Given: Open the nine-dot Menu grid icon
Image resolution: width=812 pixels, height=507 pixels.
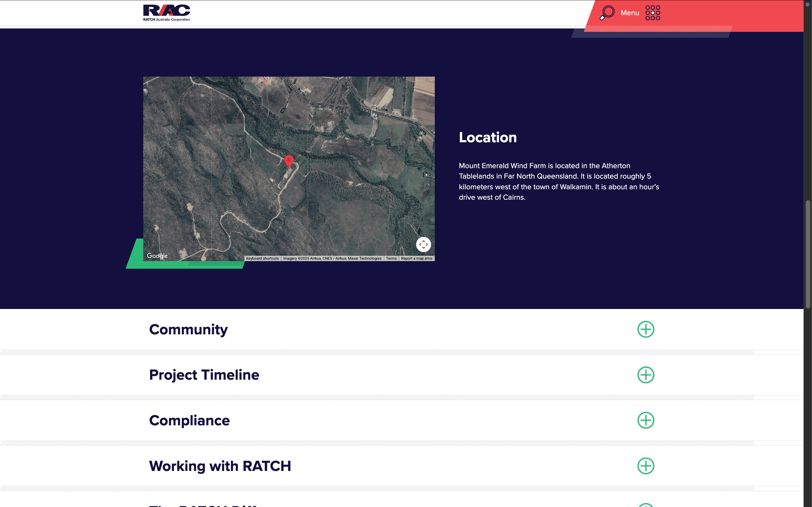Looking at the screenshot, I should (x=653, y=13).
